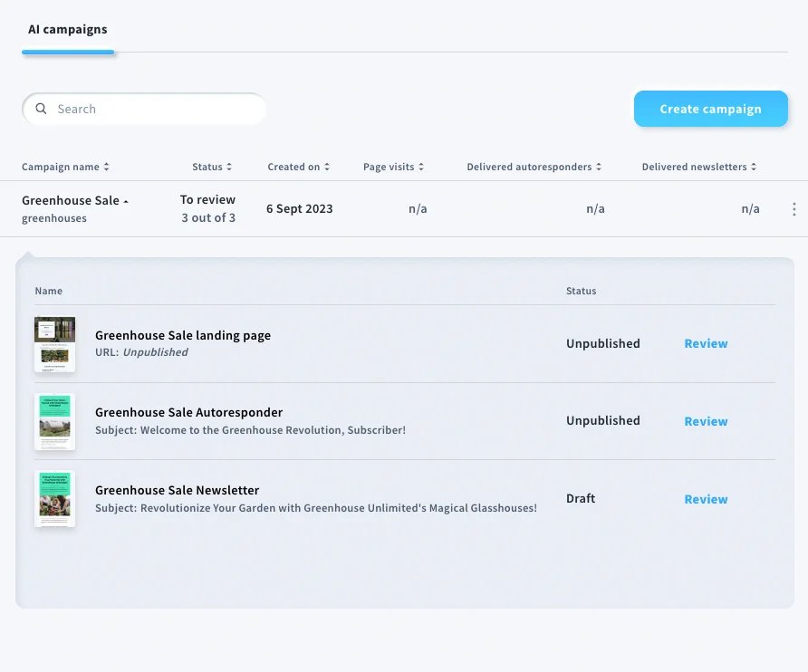The image size is (808, 672).
Task: Open the Greenhouse Sale three-dot actions menu
Action: 794,208
